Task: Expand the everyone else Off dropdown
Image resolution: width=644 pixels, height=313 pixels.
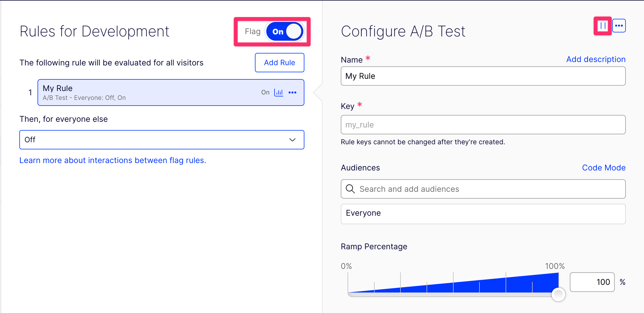Action: pyautogui.click(x=162, y=140)
